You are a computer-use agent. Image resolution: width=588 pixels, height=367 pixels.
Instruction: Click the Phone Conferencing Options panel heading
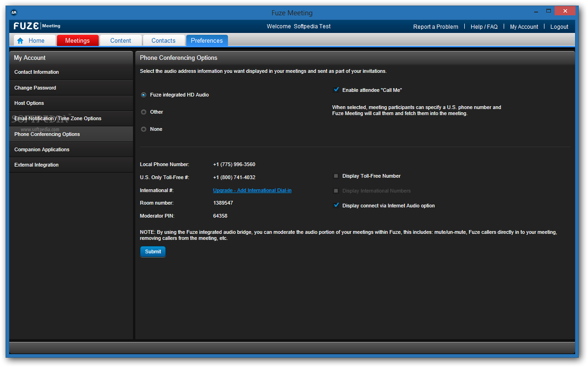178,58
